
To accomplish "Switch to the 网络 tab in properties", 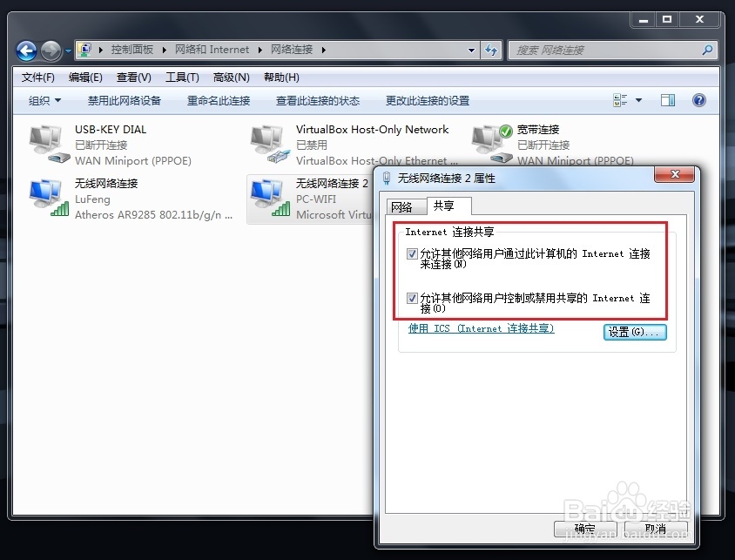I will (406, 206).
